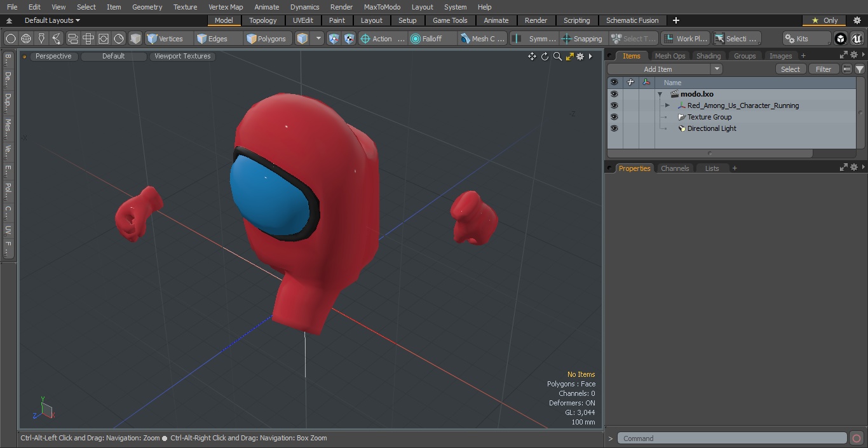Click the stacked-capsules toolbar icon
Viewport: 868px width, 448px height.
point(73,39)
